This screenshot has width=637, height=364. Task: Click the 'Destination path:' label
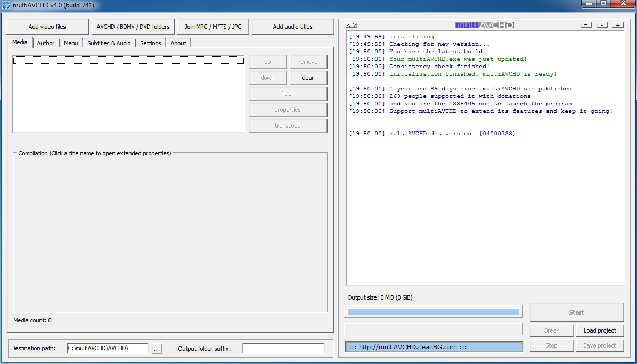point(34,348)
